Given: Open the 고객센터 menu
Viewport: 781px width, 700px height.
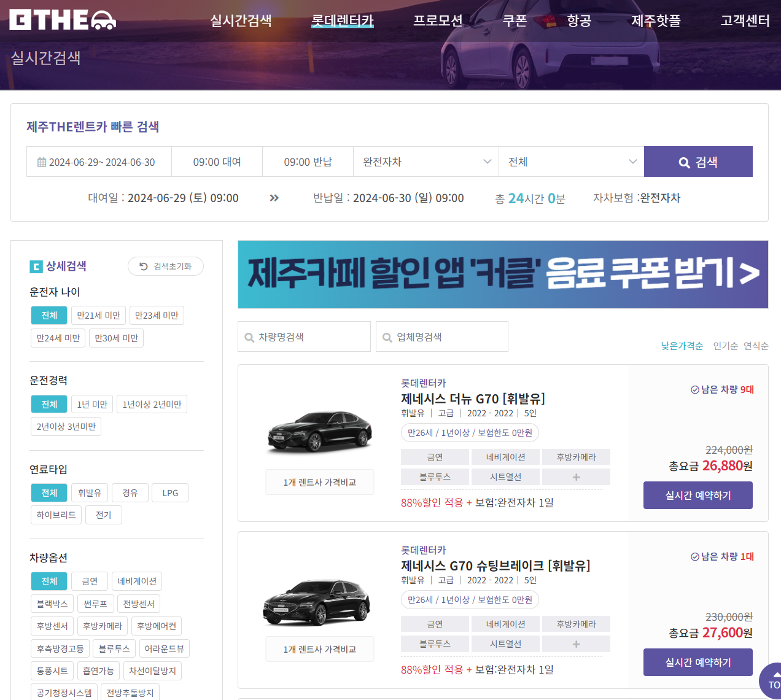Looking at the screenshot, I should click(745, 21).
